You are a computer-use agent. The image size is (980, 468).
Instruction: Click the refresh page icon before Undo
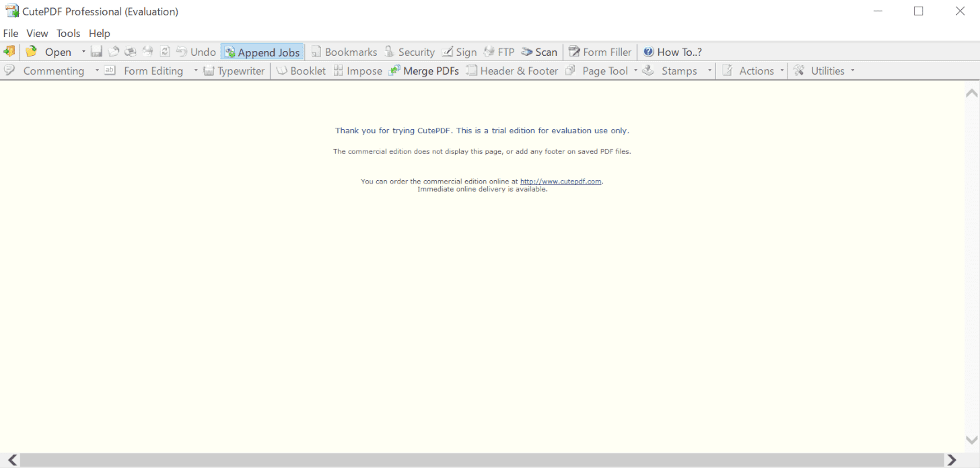[165, 51]
